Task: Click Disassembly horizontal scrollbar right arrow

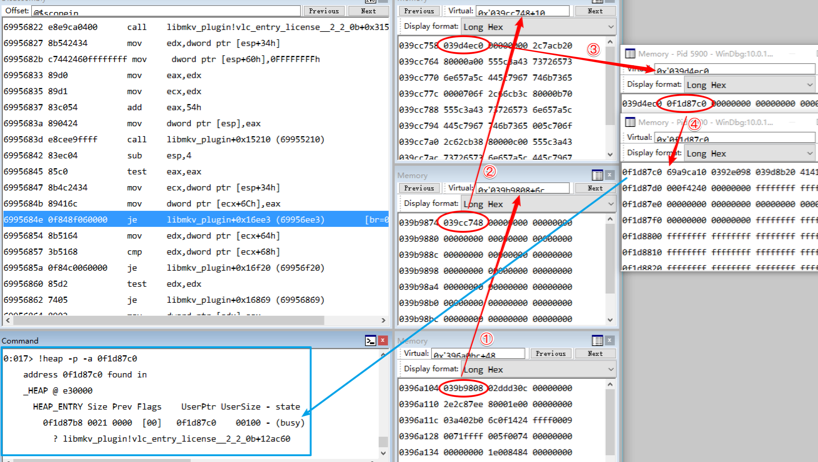Action: (383, 320)
